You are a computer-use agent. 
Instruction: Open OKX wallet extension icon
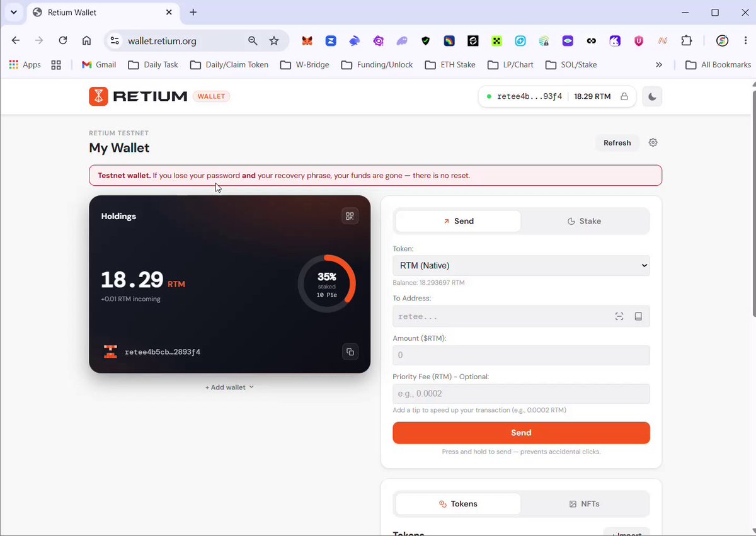click(x=496, y=41)
